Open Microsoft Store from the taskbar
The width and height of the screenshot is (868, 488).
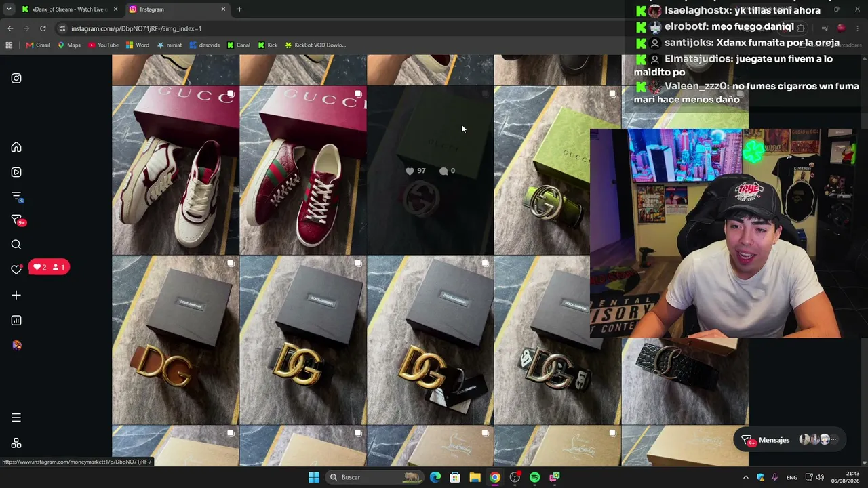pos(455,477)
